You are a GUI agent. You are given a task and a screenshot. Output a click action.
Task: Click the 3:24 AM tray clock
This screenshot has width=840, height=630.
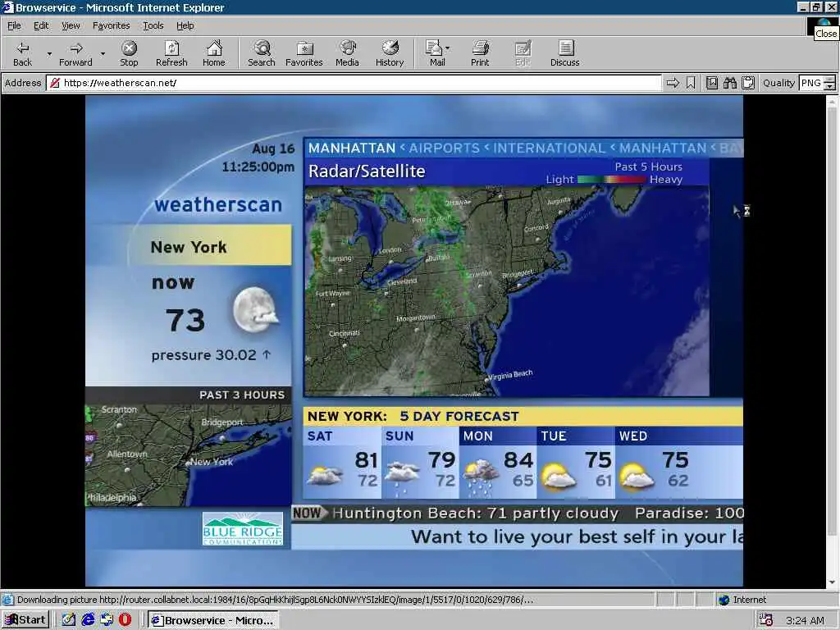click(x=806, y=620)
